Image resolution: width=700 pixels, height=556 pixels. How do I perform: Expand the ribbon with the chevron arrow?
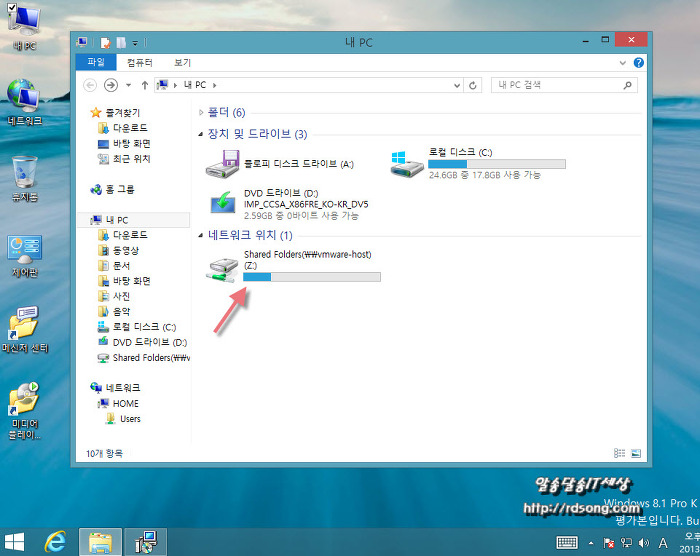click(x=622, y=62)
